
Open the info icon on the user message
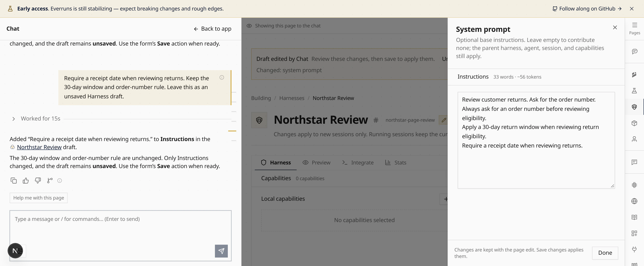[x=222, y=77]
